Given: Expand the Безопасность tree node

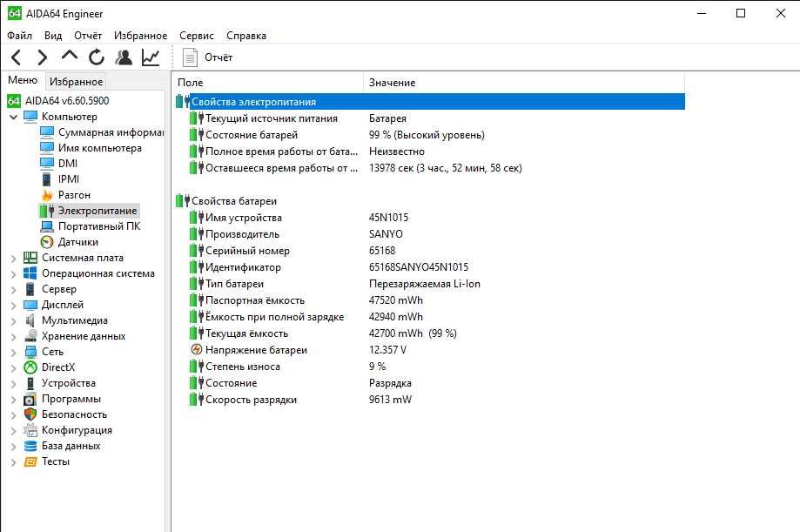Looking at the screenshot, I should tap(14, 415).
